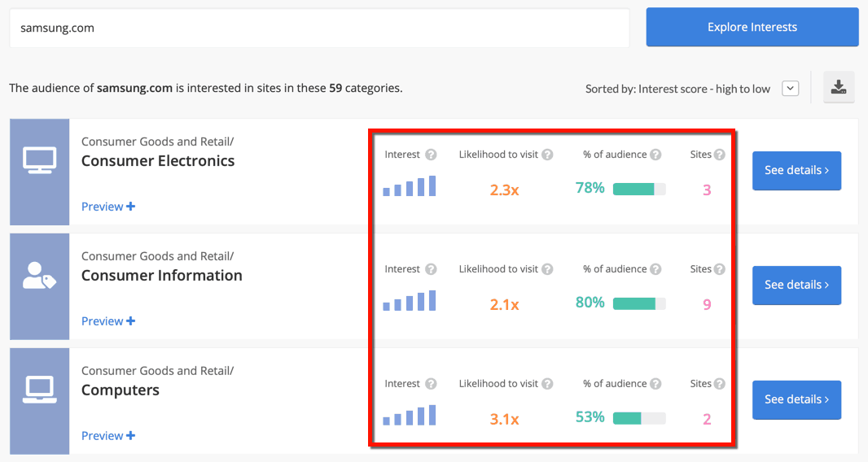Click the sites count 2
Screen dimensions: 868x462
(707, 420)
